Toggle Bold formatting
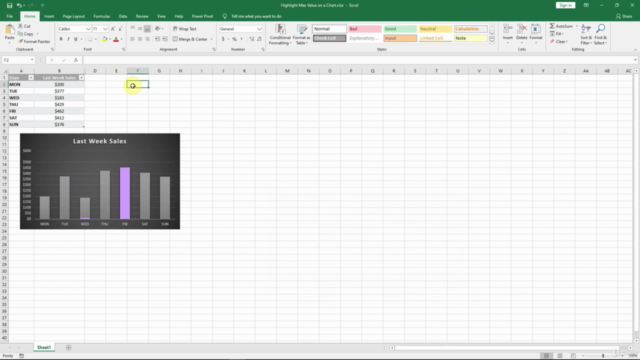 point(61,39)
